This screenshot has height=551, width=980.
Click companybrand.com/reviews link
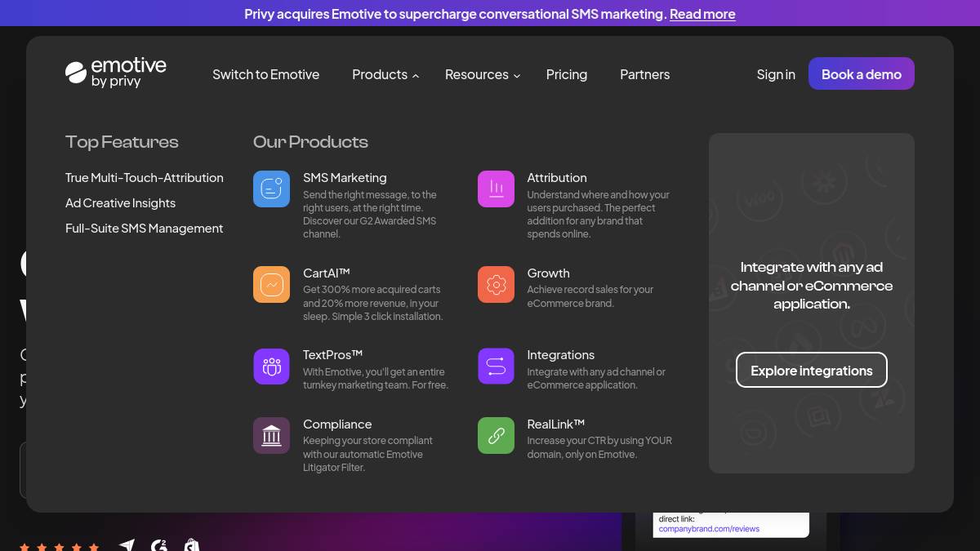tap(709, 529)
